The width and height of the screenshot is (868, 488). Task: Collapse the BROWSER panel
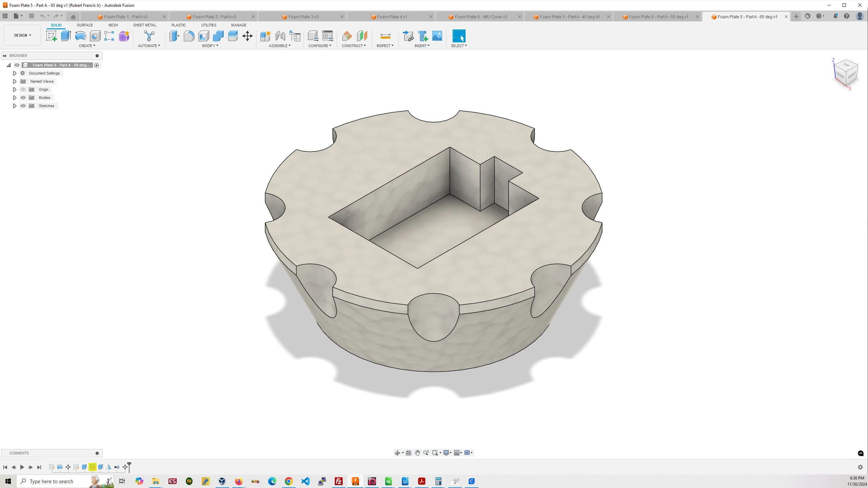[4, 56]
